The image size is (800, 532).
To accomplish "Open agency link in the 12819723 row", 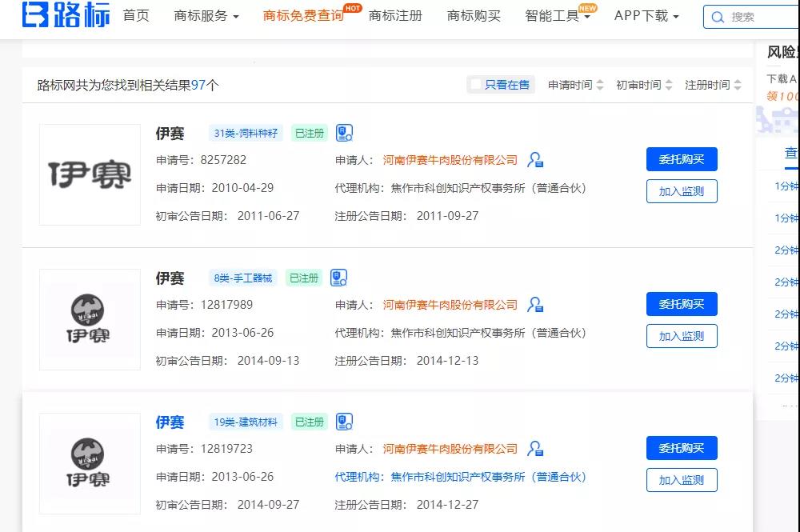I will click(460, 477).
